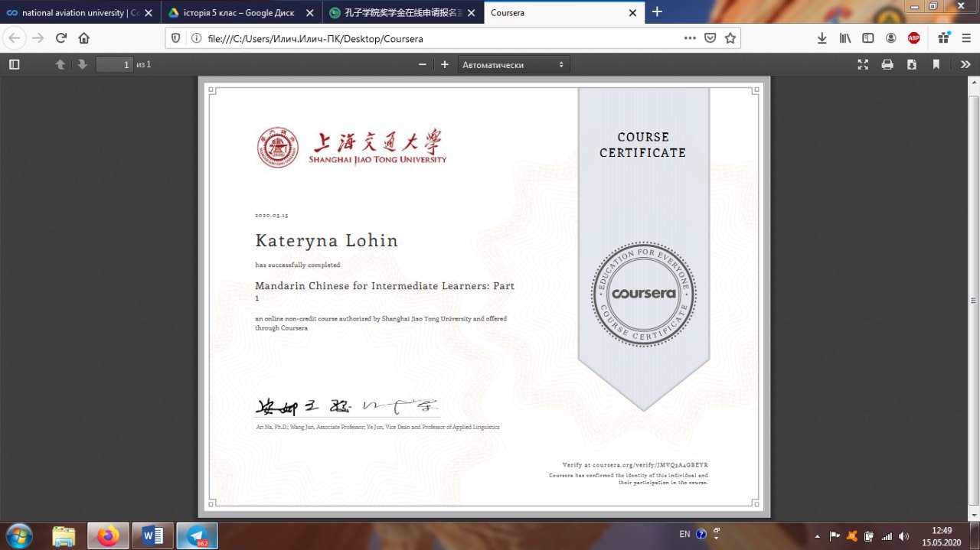The width and height of the screenshot is (980, 550).
Task: Zoom in the PDF document
Action: pyautogui.click(x=445, y=65)
